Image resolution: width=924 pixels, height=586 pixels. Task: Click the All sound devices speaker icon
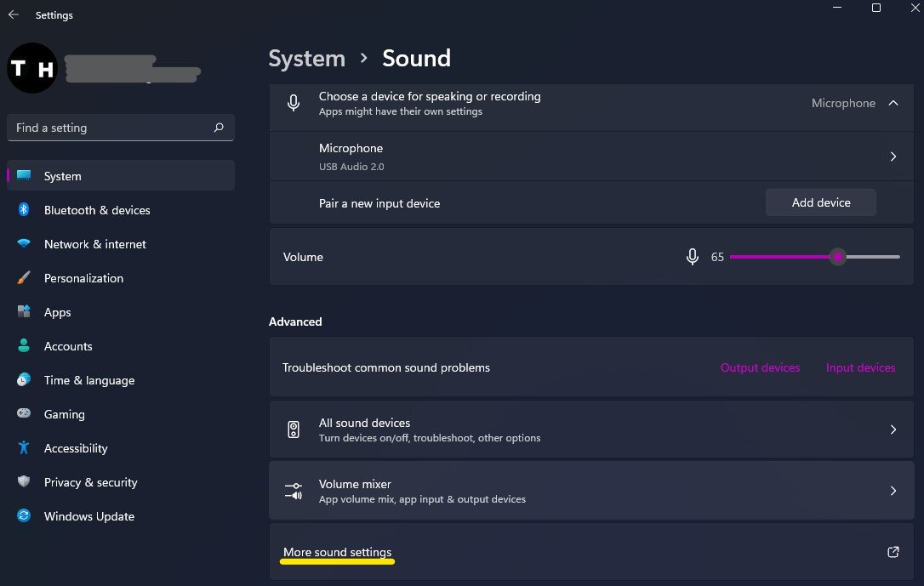pos(294,430)
